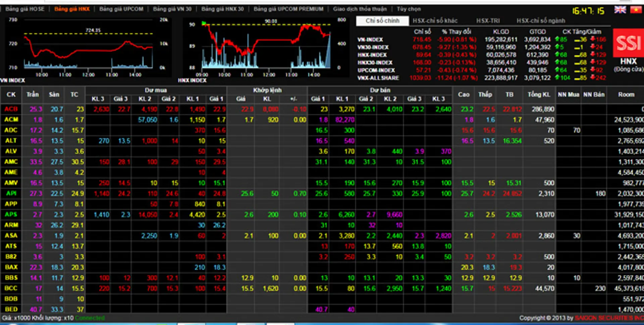The height and width of the screenshot is (325, 644).
Task: Click the VN-INDEX row label
Action: pyautogui.click(x=370, y=40)
